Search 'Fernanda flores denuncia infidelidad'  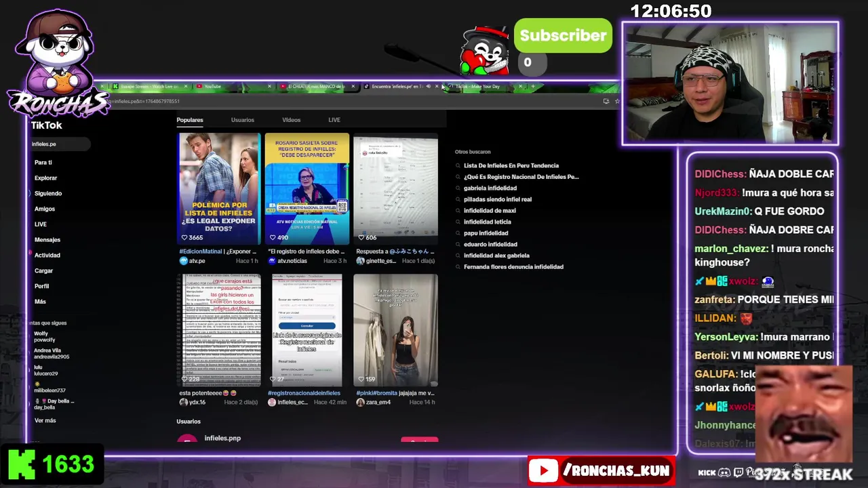coord(513,267)
